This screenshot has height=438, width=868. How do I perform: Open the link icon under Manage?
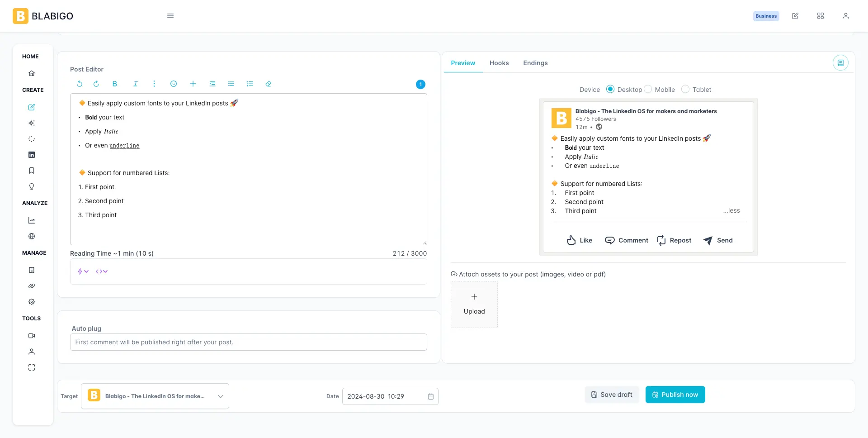coord(32,286)
